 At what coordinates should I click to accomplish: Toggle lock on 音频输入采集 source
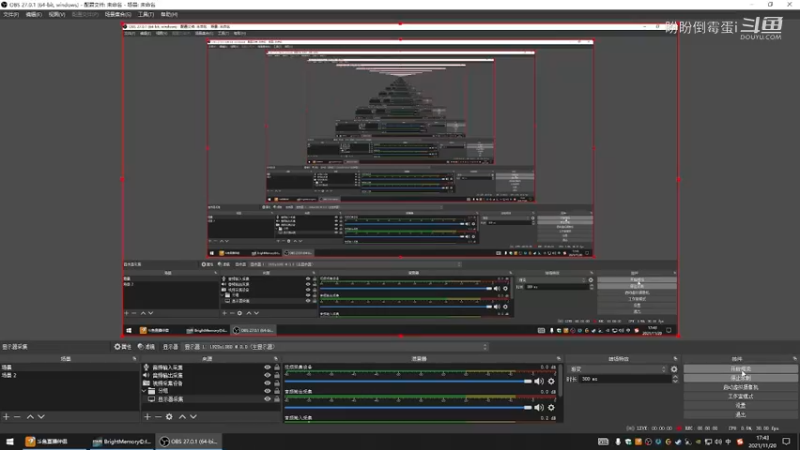[x=277, y=367]
